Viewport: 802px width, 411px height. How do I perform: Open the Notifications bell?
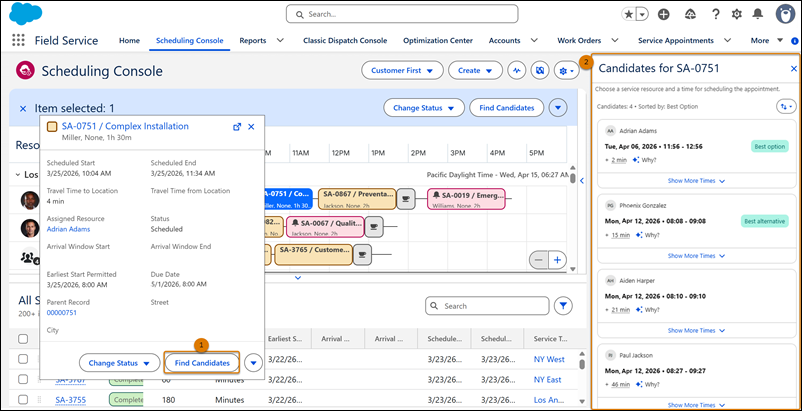pos(758,14)
